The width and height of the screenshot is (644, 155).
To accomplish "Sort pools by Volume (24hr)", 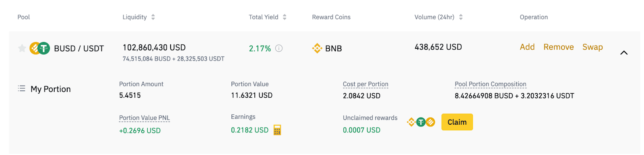I will click(461, 17).
